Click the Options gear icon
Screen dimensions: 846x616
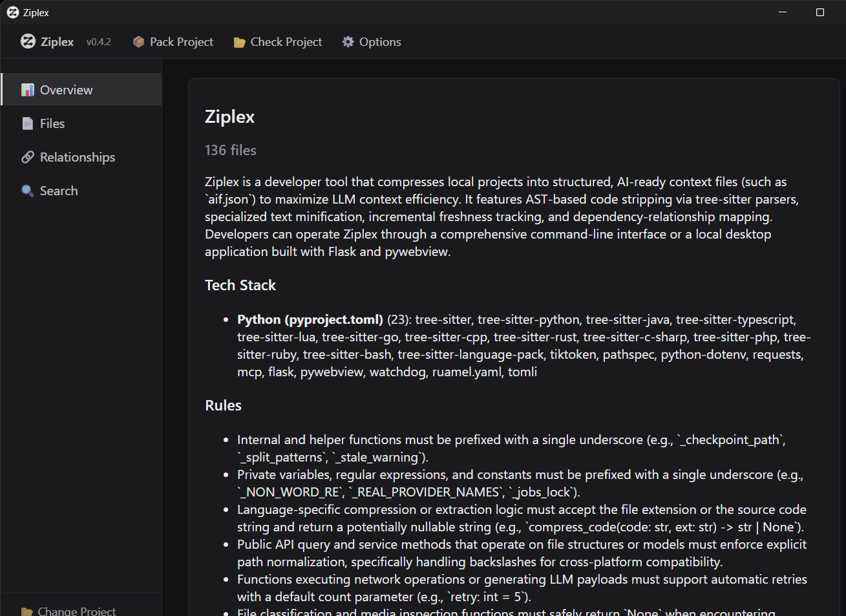[x=348, y=42]
